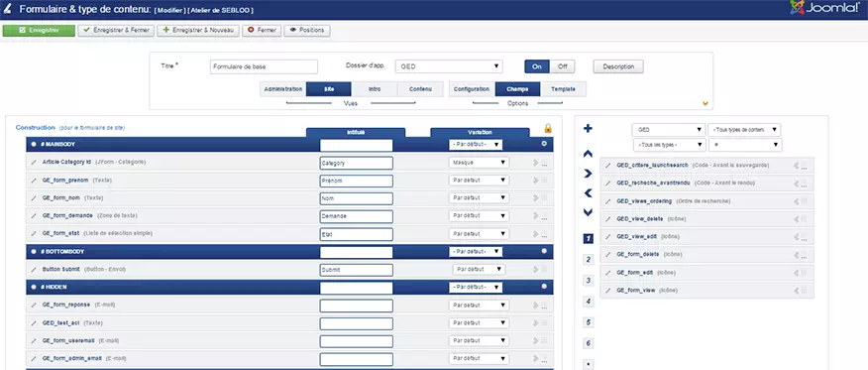Viewport: 868px width, 370px height.
Task: Open the GED folder filter dropdown
Action: [x=669, y=130]
